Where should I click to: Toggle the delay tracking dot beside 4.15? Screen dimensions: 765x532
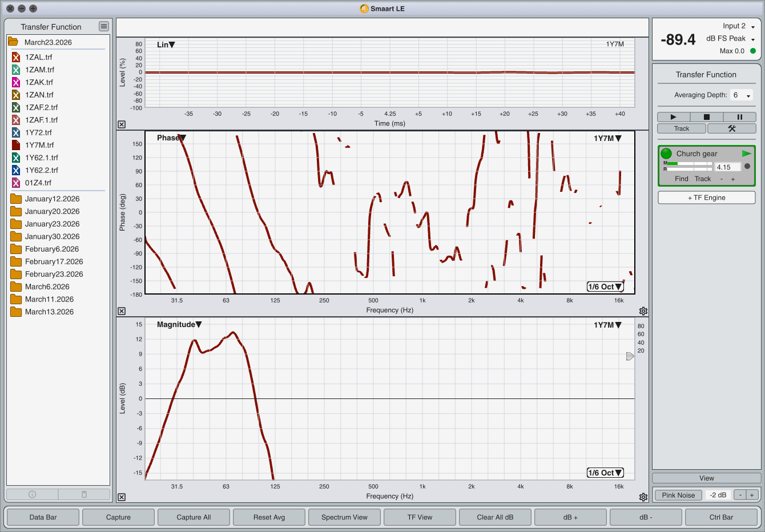click(747, 167)
